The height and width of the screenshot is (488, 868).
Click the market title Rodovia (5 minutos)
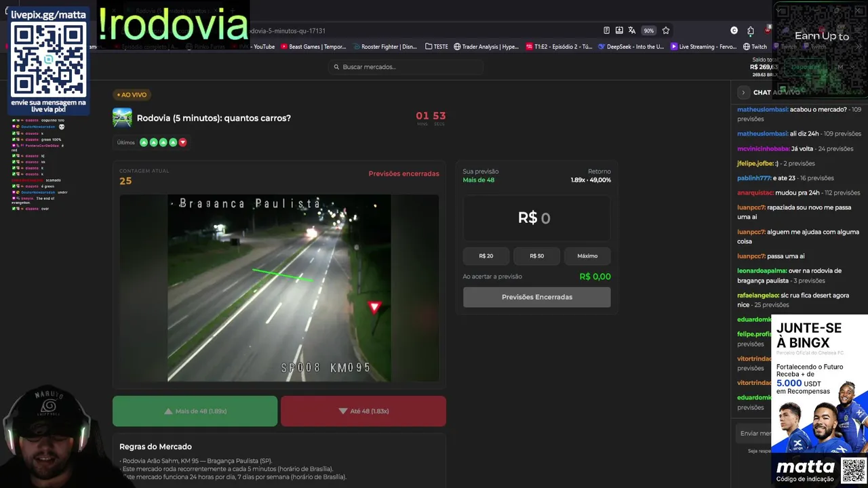coord(214,118)
